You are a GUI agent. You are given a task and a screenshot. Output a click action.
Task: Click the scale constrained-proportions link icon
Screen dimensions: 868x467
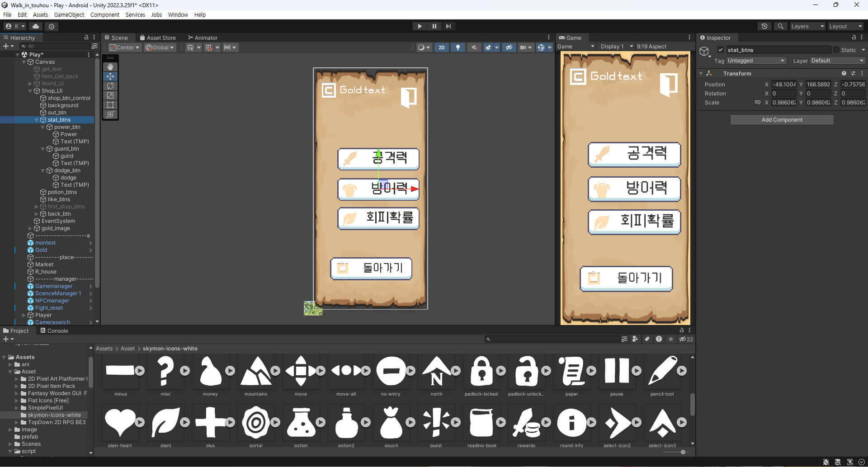758,103
